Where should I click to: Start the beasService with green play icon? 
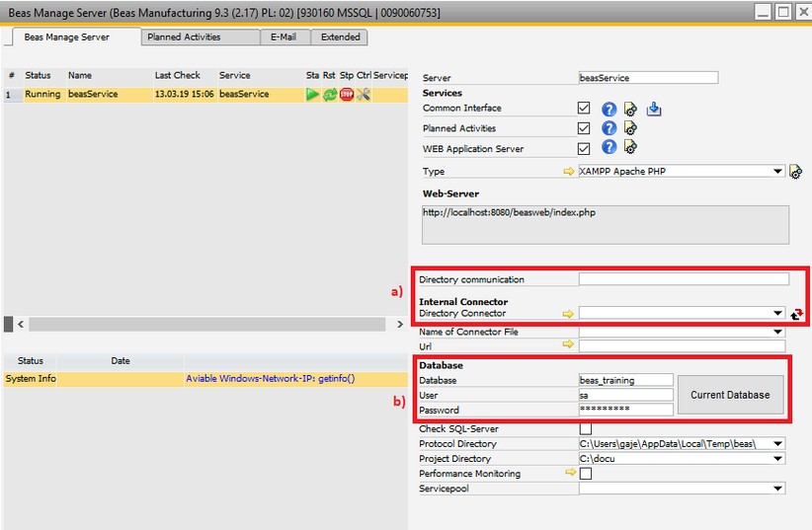click(312, 95)
